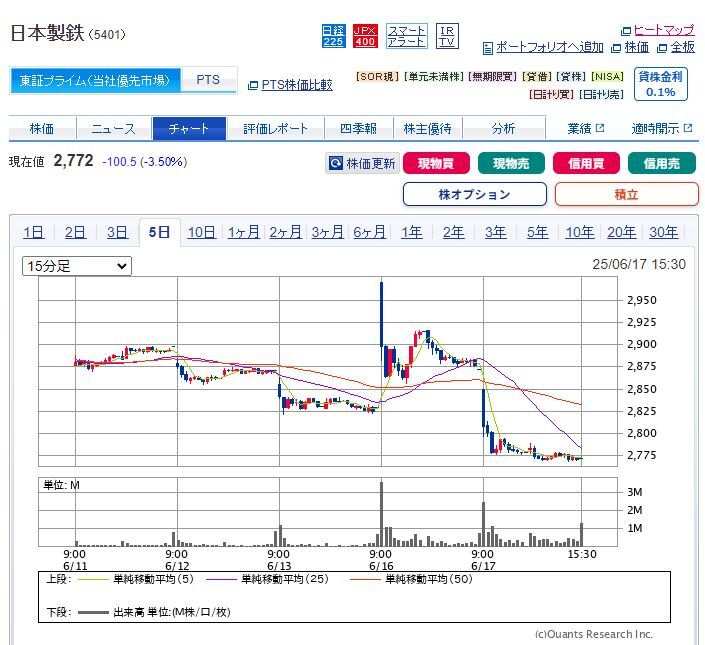Click the external-link icon beside 業績

tap(600, 128)
